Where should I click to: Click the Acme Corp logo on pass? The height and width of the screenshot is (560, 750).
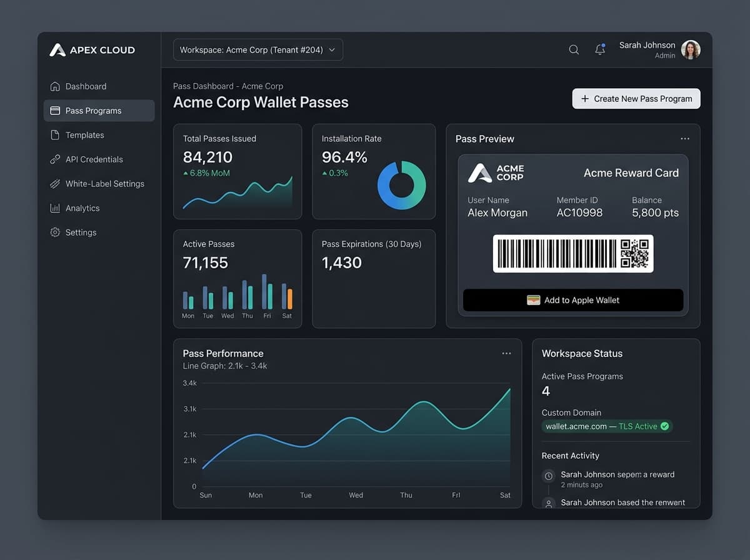click(x=496, y=173)
